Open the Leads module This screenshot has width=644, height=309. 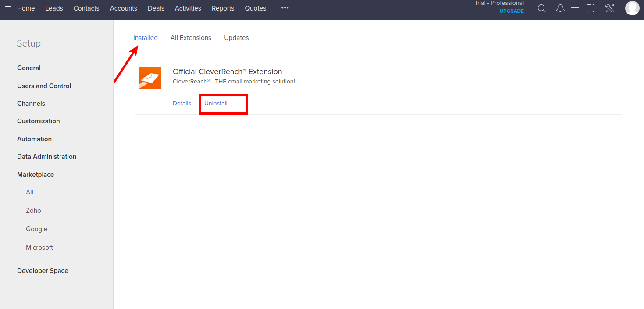(x=54, y=8)
